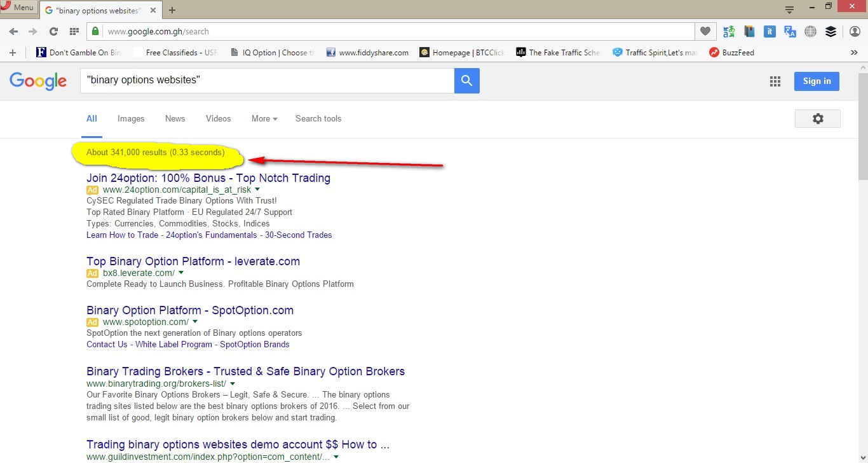
Task: Open "Trading binary options websites demo account" result
Action: pos(238,445)
